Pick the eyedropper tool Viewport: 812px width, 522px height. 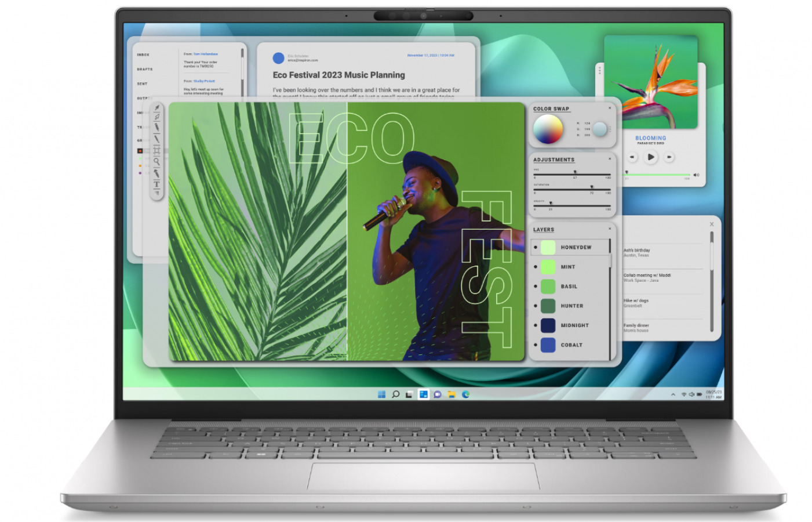tap(156, 173)
